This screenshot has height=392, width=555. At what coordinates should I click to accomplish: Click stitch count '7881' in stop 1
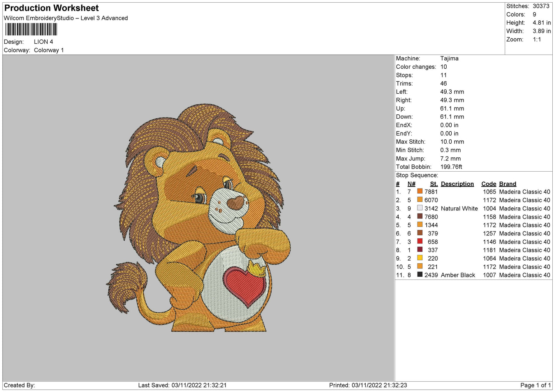(431, 192)
